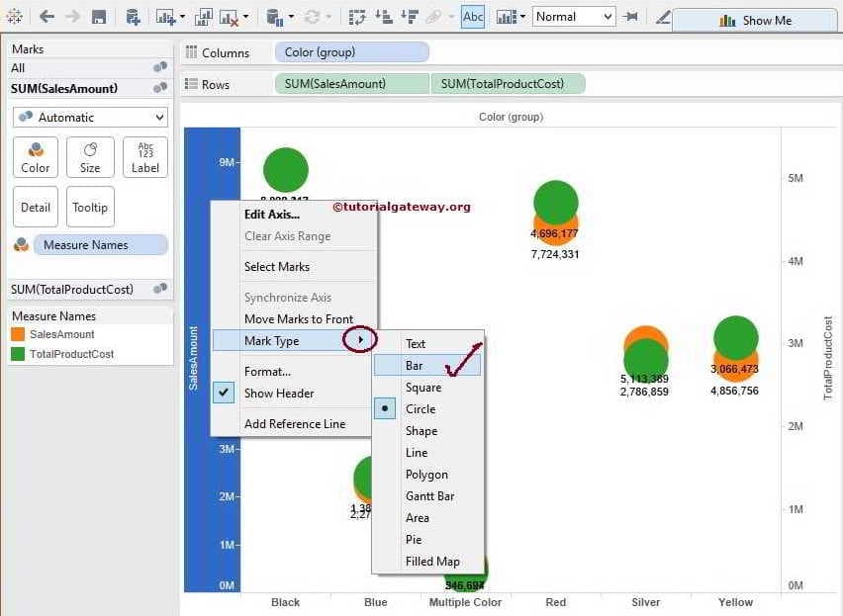Click the green circle mark above Black
This screenshot has height=616, width=843.
pos(286,170)
